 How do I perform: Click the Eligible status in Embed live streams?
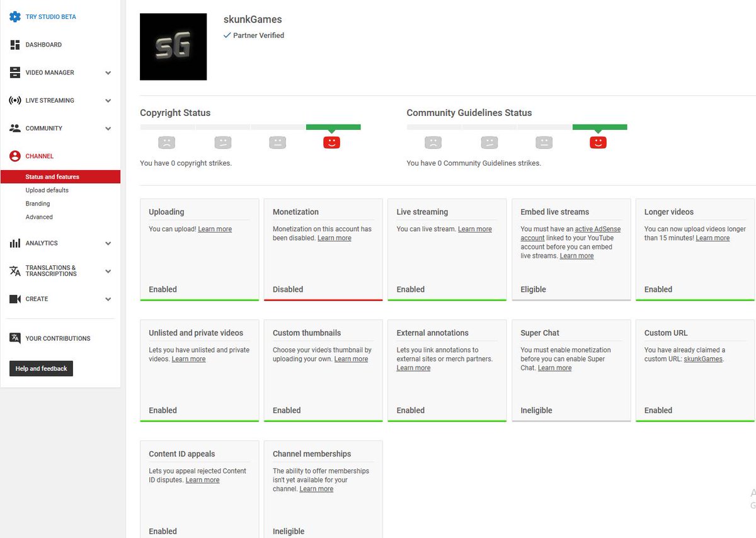point(533,290)
